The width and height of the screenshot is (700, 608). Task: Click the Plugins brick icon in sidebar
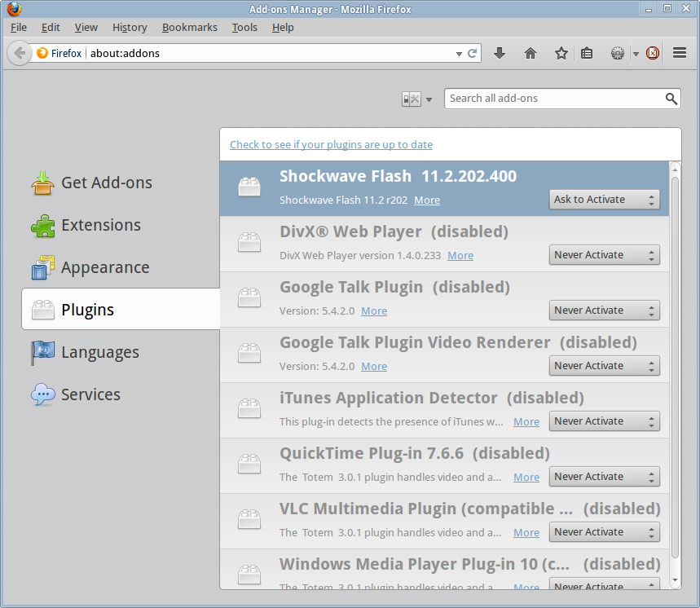point(43,310)
